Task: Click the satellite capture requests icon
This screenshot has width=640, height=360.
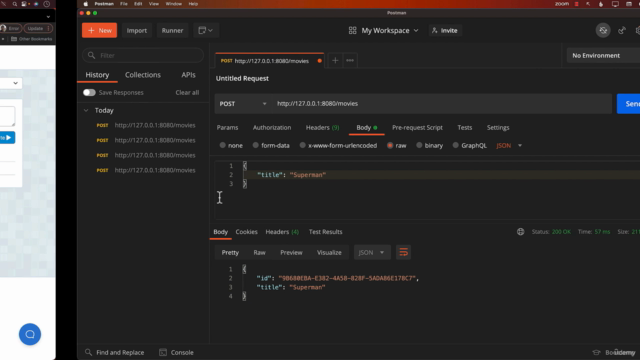Action: pos(622,31)
